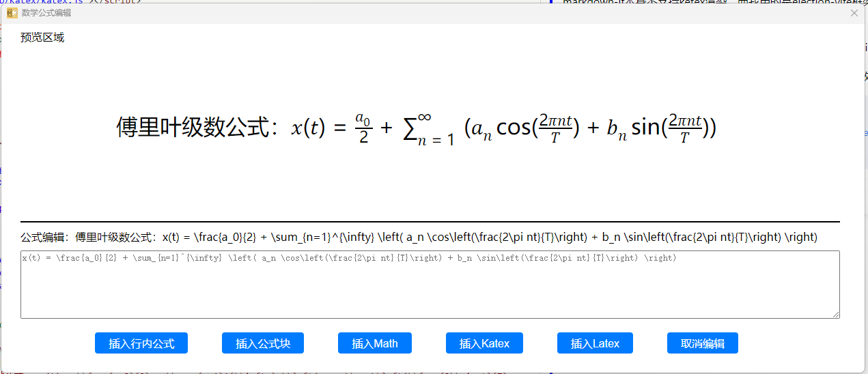Viewport: 868px width, 374px height.
Task: Click the formula editor app icon in title bar
Action: click(x=12, y=13)
